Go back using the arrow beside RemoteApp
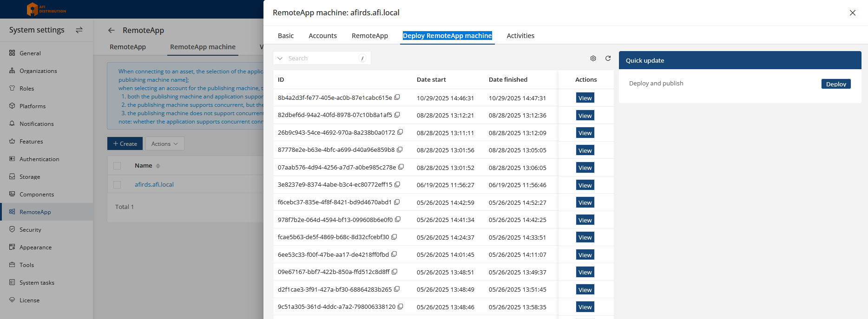 112,31
